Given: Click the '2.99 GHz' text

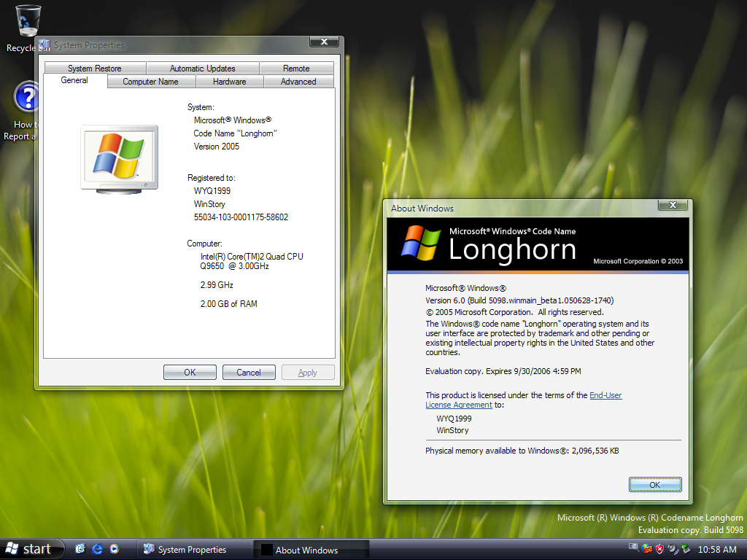Looking at the screenshot, I should 217,285.
